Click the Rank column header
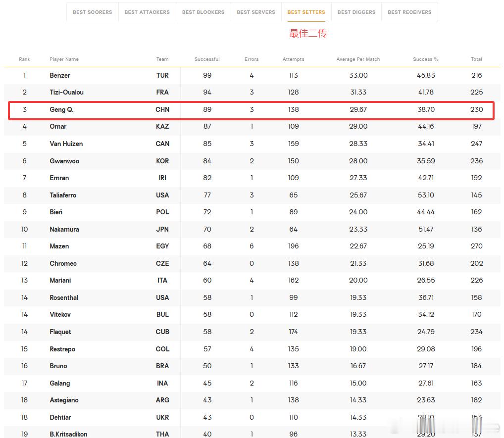504x438 pixels. coord(24,59)
